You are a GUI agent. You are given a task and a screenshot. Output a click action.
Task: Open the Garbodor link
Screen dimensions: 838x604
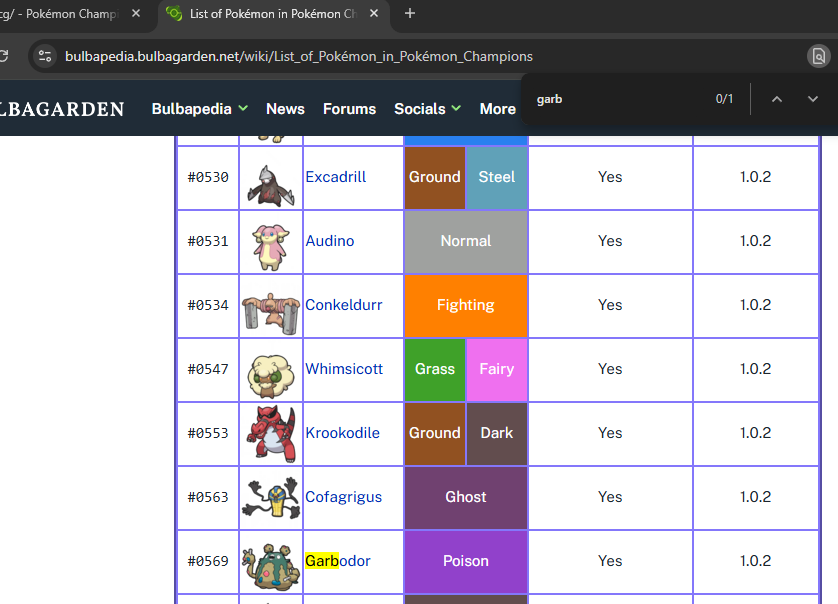[x=338, y=561]
